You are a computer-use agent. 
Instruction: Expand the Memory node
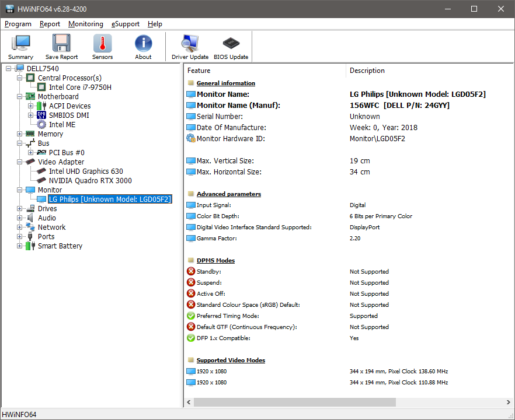coord(20,134)
